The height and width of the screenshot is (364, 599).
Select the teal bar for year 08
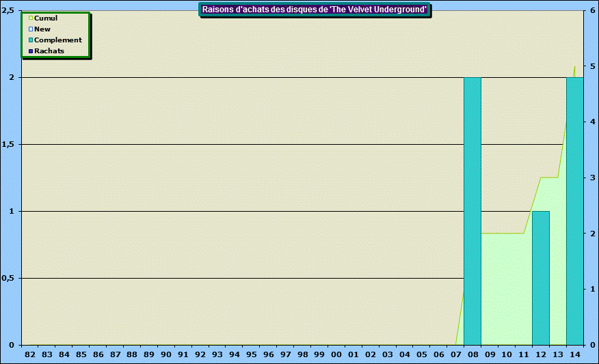pos(472,211)
